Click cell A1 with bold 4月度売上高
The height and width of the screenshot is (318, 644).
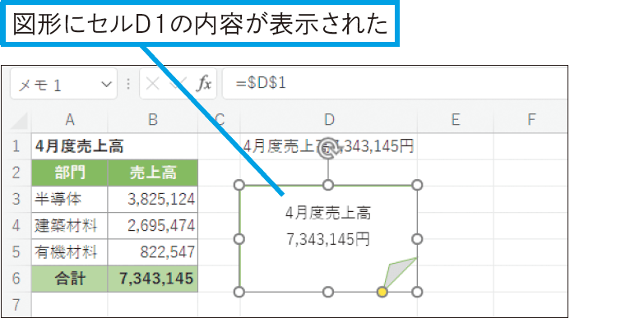coord(70,146)
